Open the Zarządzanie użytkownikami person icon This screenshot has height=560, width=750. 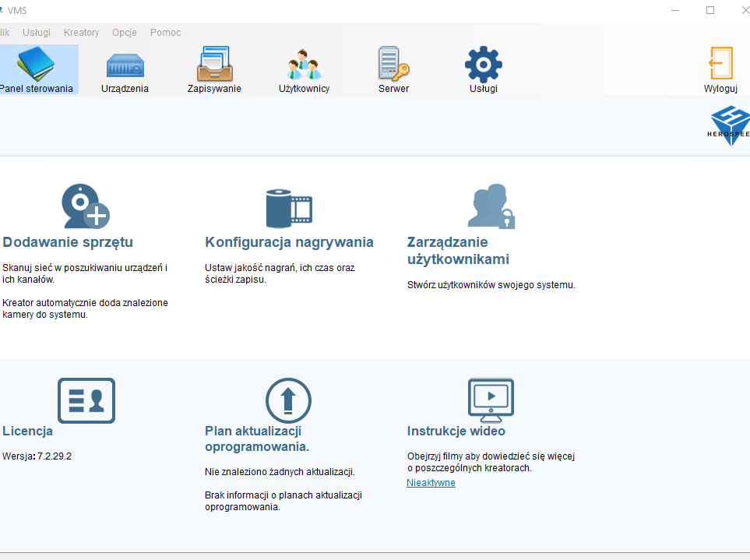click(490, 206)
